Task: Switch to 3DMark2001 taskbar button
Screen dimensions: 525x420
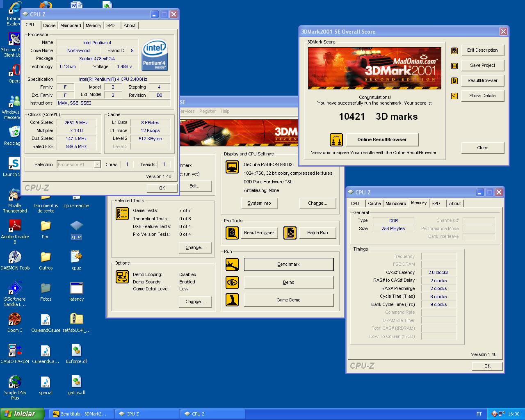Action: pos(81,414)
